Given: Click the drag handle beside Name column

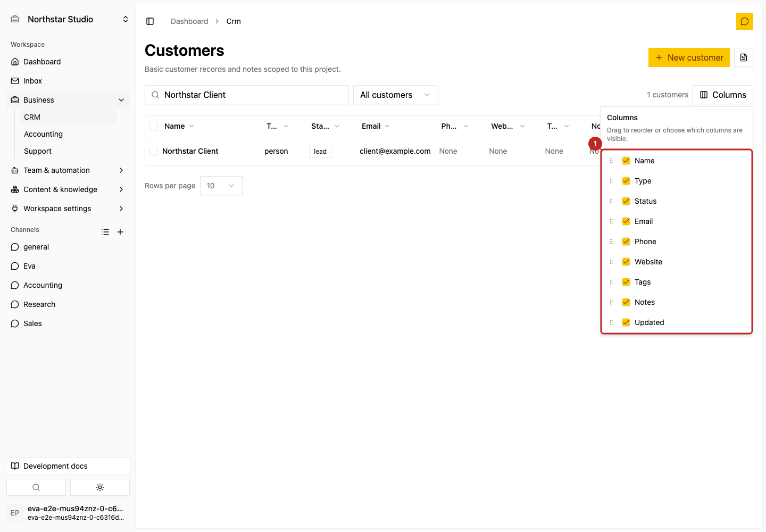Looking at the screenshot, I should point(611,161).
